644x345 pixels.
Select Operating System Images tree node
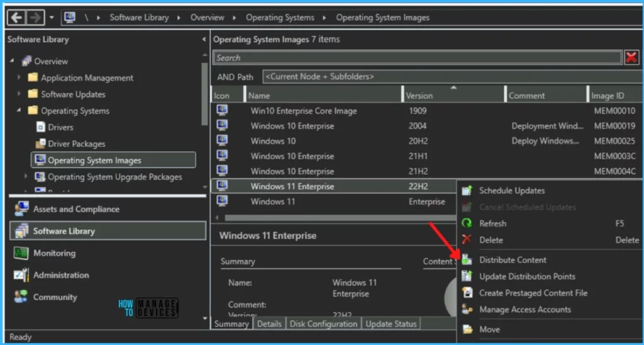tap(113, 161)
